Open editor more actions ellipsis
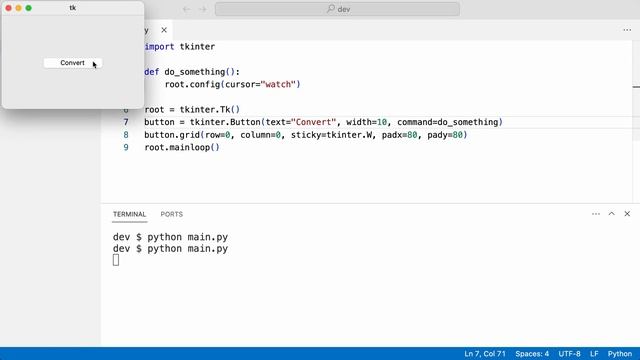640x360 pixels. tap(627, 30)
